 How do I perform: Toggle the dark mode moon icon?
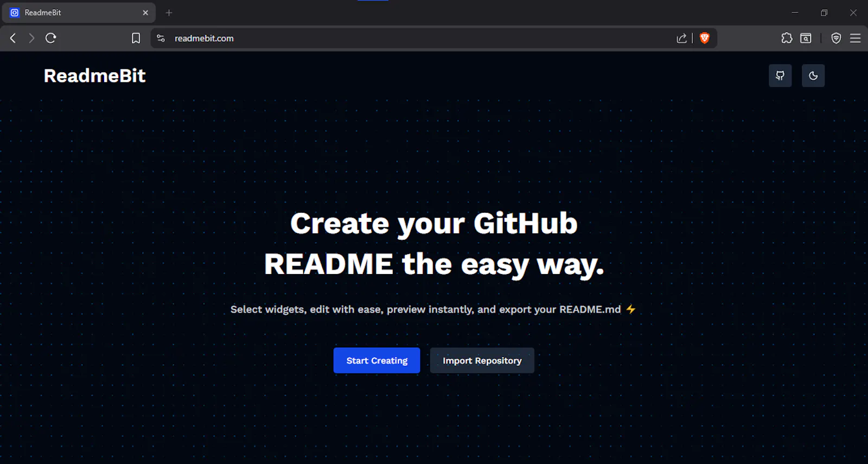(813, 75)
